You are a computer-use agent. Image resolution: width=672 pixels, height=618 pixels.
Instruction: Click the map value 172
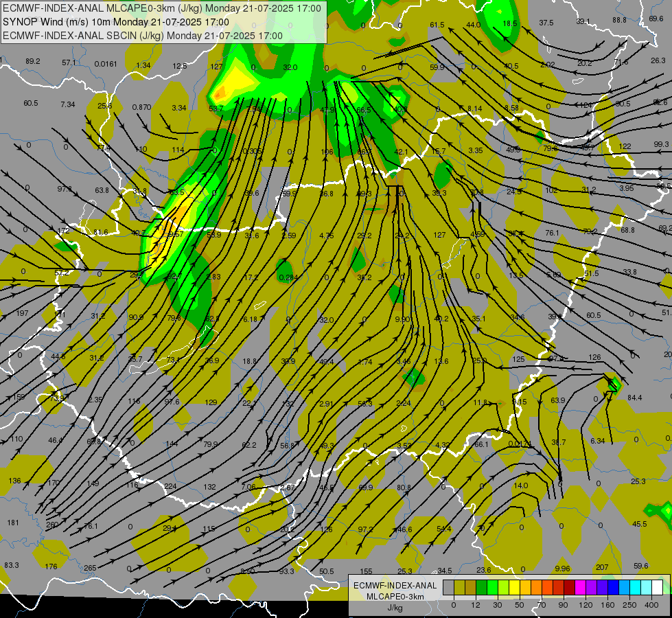(63, 230)
